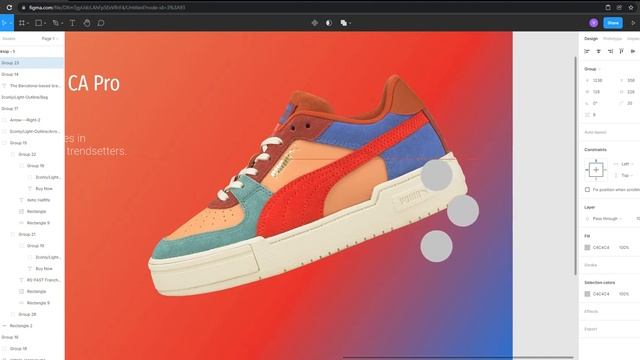Switch to the Prototype tab
The height and width of the screenshot is (360, 640).
click(x=612, y=38)
